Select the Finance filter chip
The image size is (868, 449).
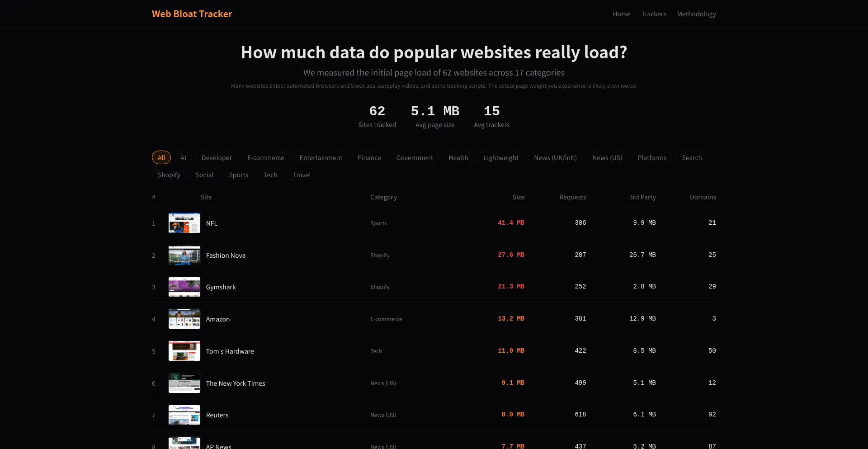369,157
